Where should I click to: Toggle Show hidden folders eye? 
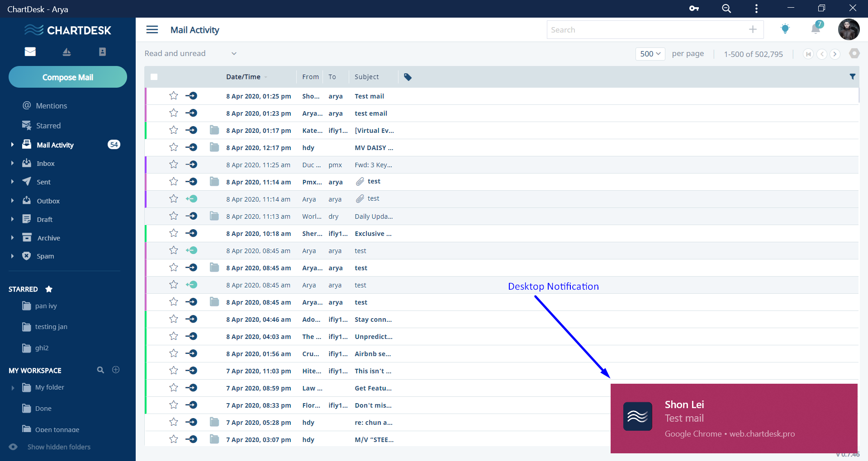(13, 447)
